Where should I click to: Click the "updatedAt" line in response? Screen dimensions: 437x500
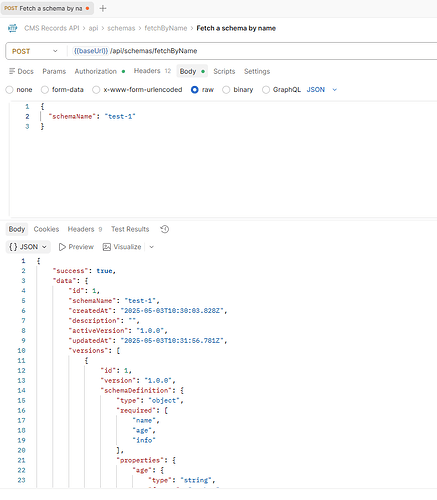coord(148,341)
